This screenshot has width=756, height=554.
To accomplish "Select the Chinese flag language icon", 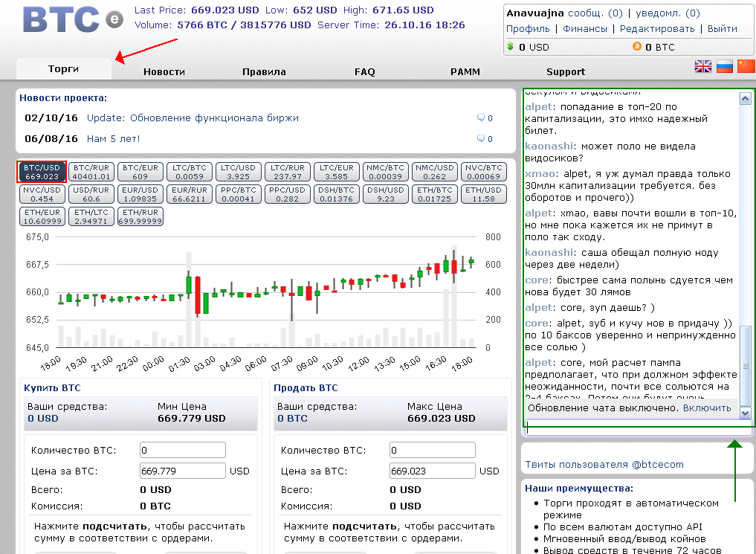I will click(746, 67).
